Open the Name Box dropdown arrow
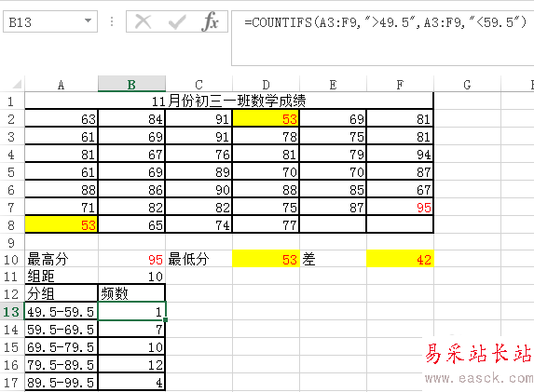 [x=89, y=21]
